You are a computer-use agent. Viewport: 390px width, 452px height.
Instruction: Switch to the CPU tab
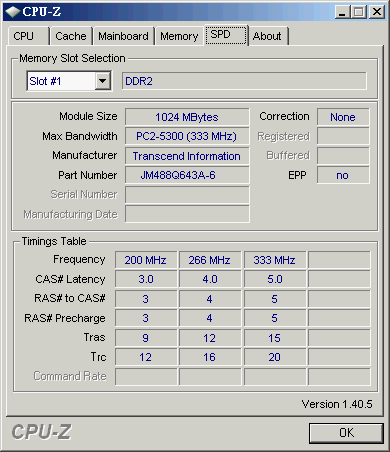click(28, 36)
